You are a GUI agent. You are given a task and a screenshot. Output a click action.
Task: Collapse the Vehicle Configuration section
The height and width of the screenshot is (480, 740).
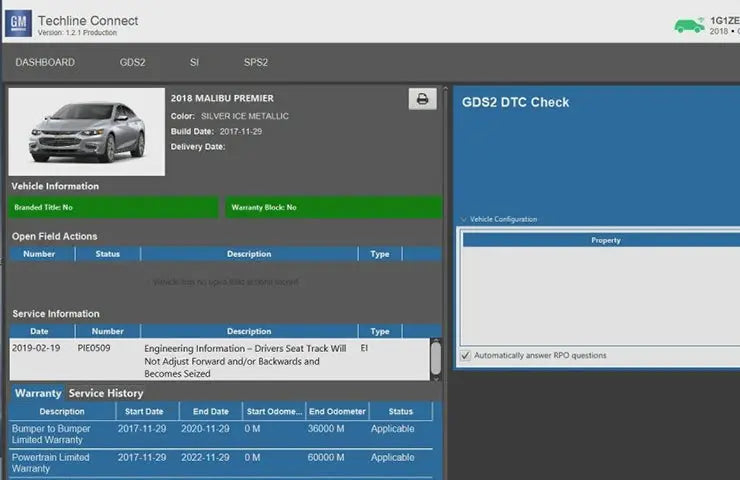tap(464, 219)
